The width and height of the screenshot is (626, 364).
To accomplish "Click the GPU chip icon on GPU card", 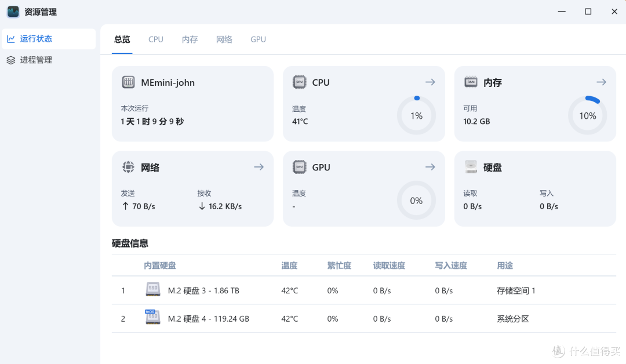I will pos(300,167).
